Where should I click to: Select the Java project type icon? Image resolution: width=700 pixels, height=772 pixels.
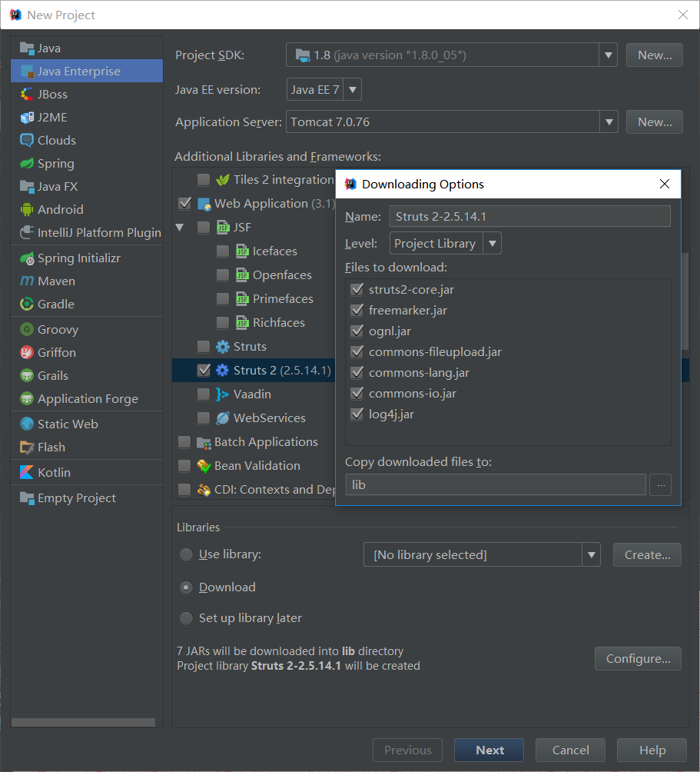point(27,48)
